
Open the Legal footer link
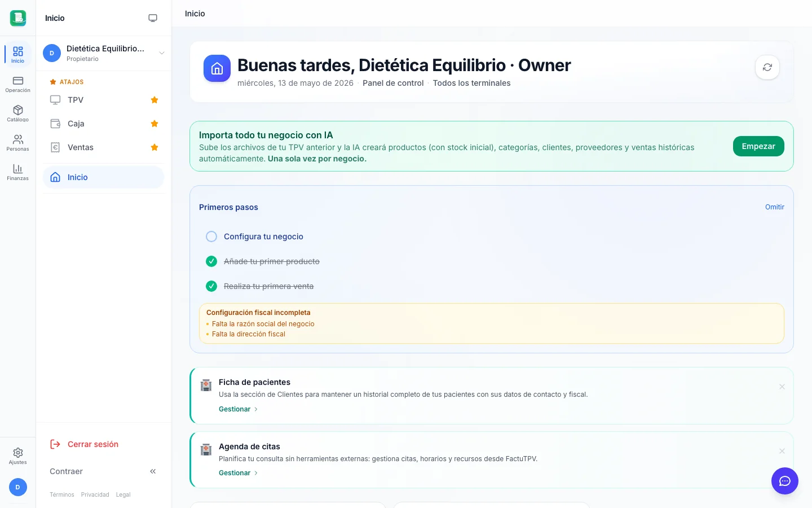pyautogui.click(x=123, y=494)
